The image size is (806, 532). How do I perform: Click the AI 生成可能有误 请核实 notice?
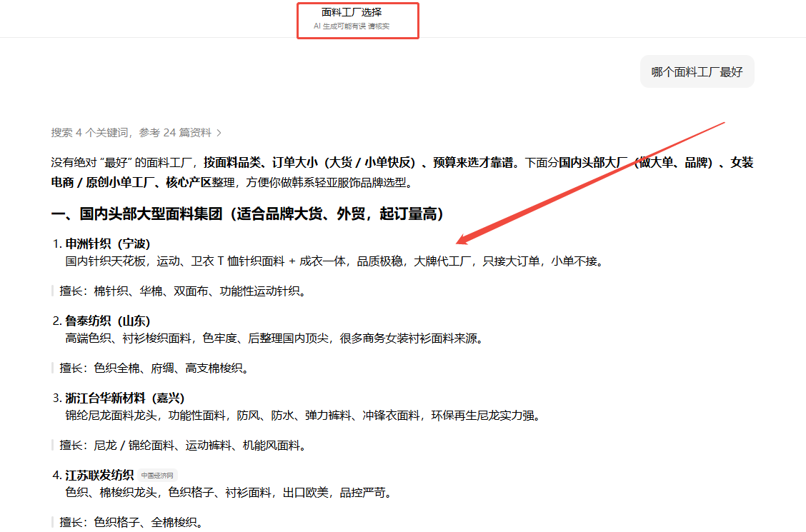[x=352, y=26]
